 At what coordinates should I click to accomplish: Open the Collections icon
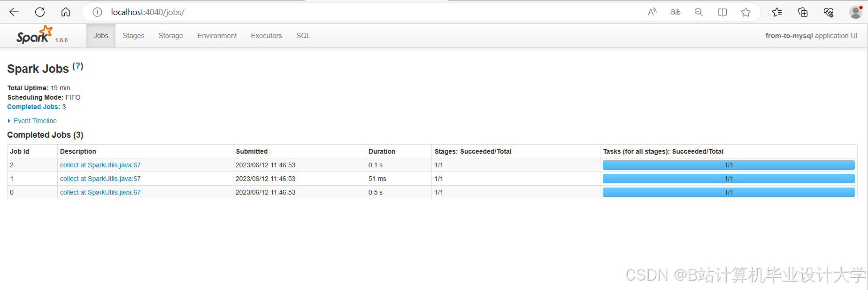tap(803, 12)
